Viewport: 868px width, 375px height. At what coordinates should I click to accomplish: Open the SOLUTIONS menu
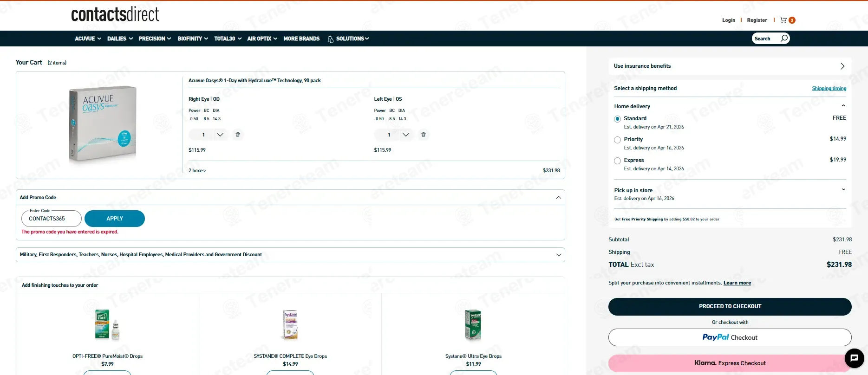(352, 39)
